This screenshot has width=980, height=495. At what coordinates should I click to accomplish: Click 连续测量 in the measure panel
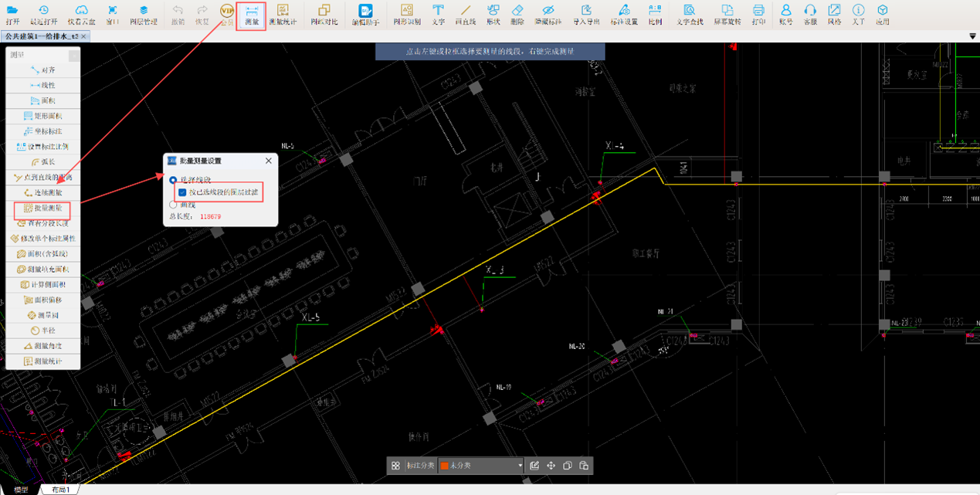[42, 193]
